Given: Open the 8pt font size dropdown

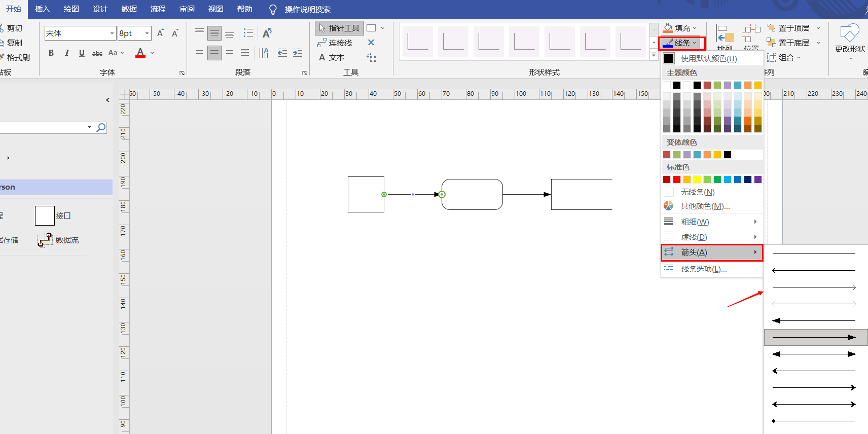Looking at the screenshot, I should [x=147, y=33].
